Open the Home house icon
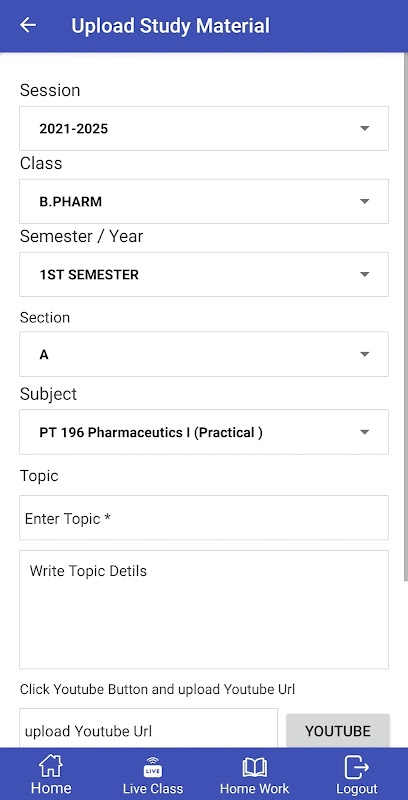 point(50,766)
